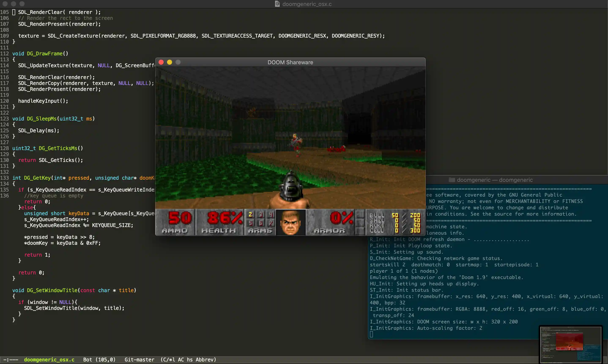Viewport: 608px width, 364px height.
Task: Toggle the hs minor mode indicator
Action: 190,360
